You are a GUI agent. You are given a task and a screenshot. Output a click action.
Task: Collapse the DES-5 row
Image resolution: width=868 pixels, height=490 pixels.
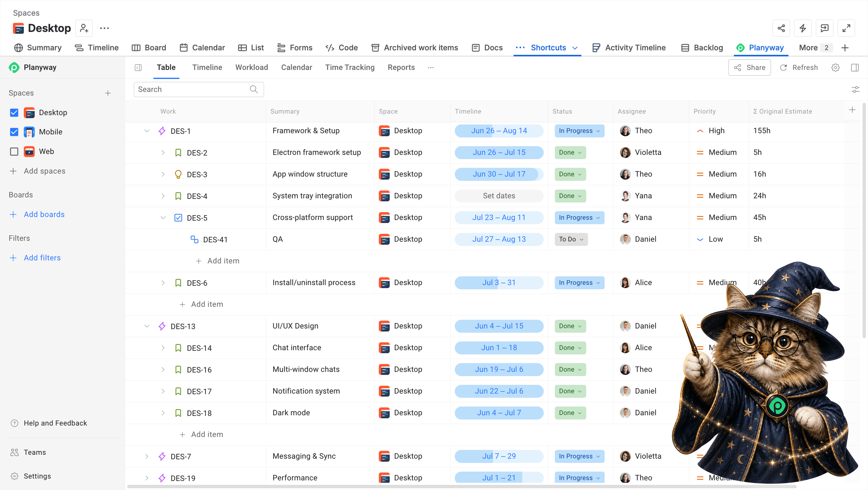pos(163,218)
